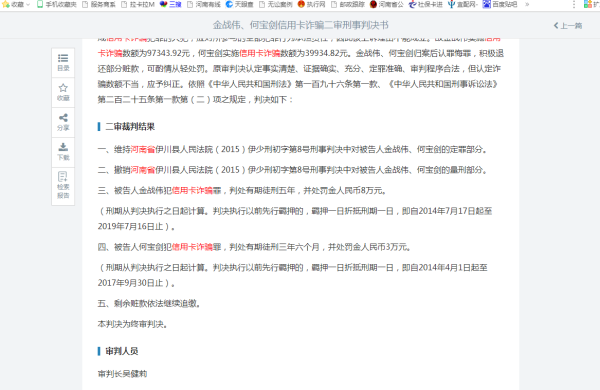
Task: Click the date line 2017年9月30日止
Action: click(x=137, y=283)
